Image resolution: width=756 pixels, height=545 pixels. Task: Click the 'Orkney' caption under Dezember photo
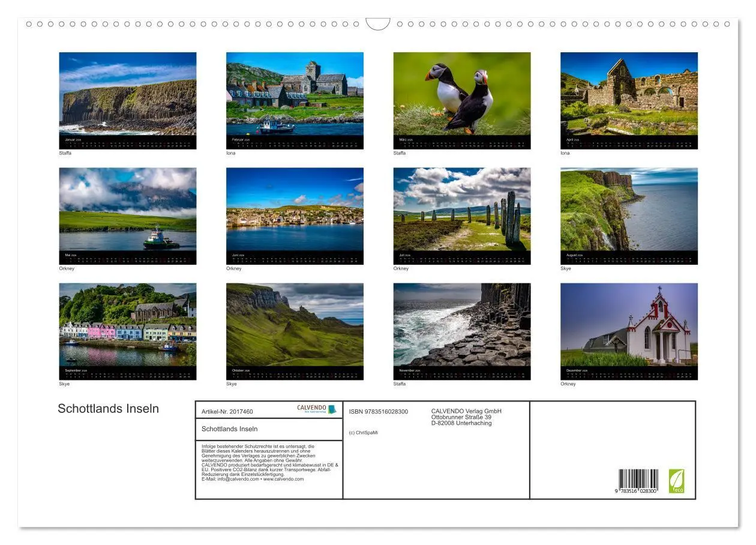coord(568,384)
